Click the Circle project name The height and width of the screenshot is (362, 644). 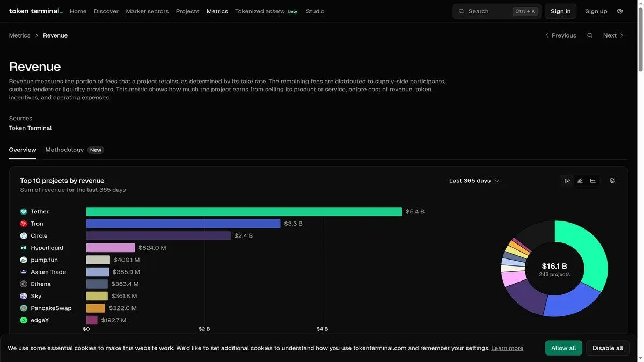click(x=39, y=236)
